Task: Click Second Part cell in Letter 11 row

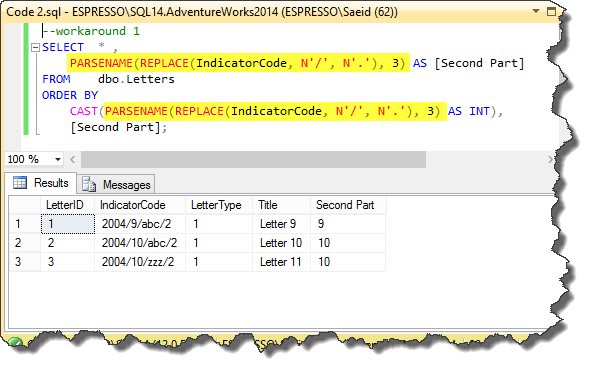Action: click(x=348, y=262)
